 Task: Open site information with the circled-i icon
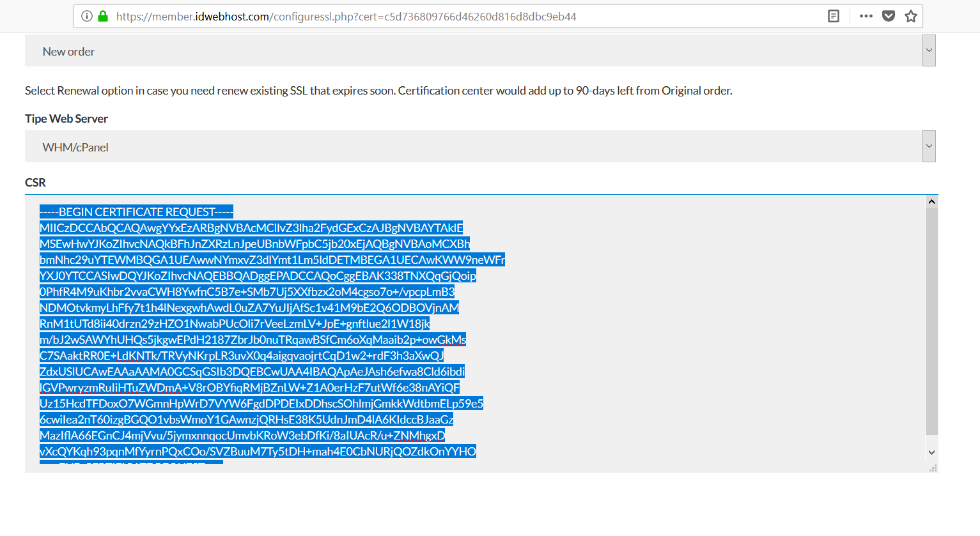point(87,16)
